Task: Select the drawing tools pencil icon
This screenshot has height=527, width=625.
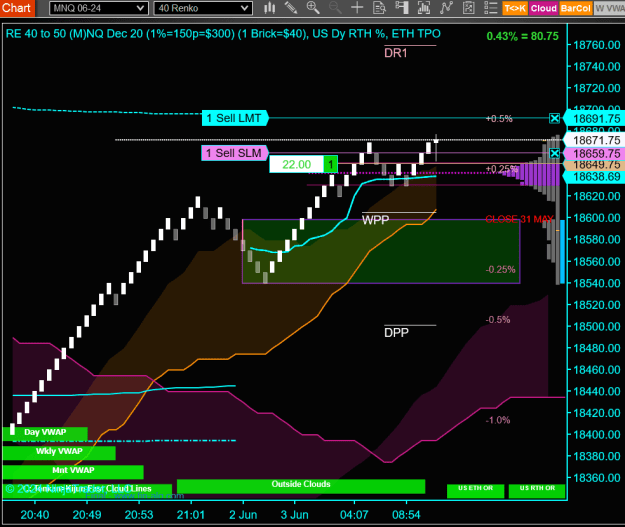Action: click(291, 8)
